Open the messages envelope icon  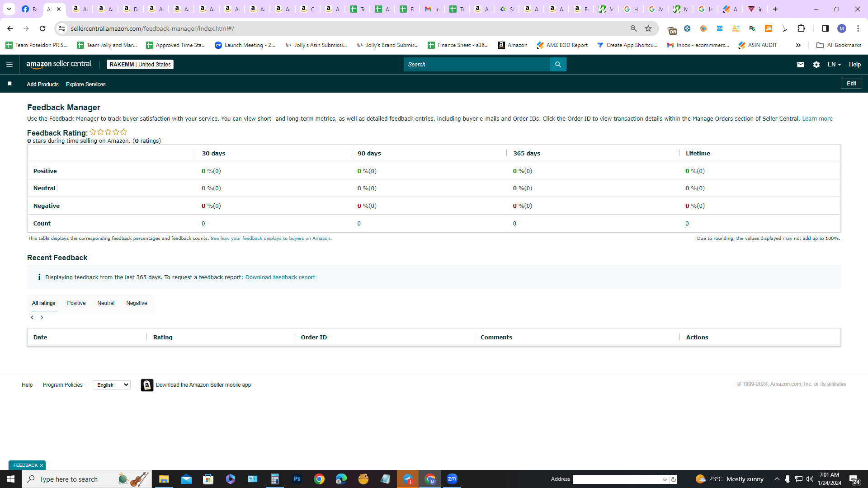coord(800,65)
